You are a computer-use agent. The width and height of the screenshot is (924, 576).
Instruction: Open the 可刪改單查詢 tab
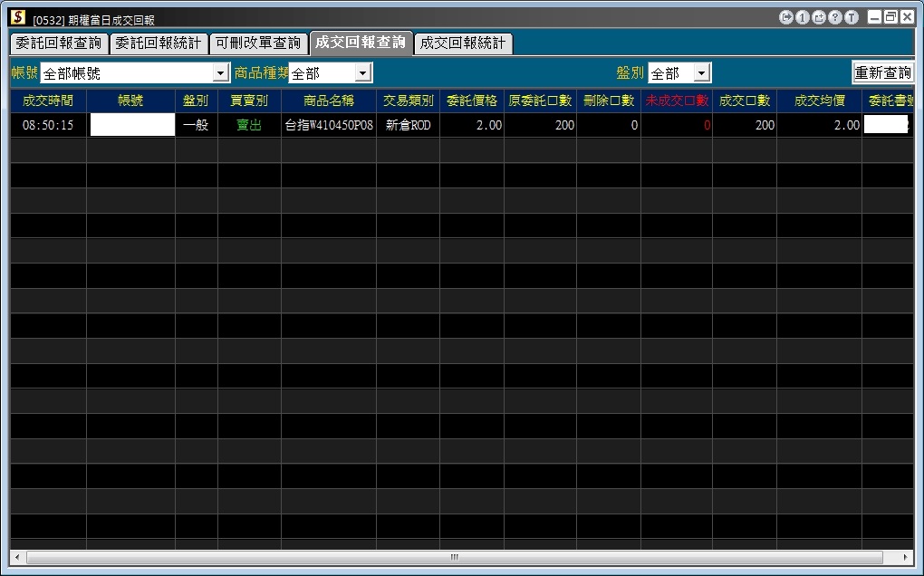point(258,43)
